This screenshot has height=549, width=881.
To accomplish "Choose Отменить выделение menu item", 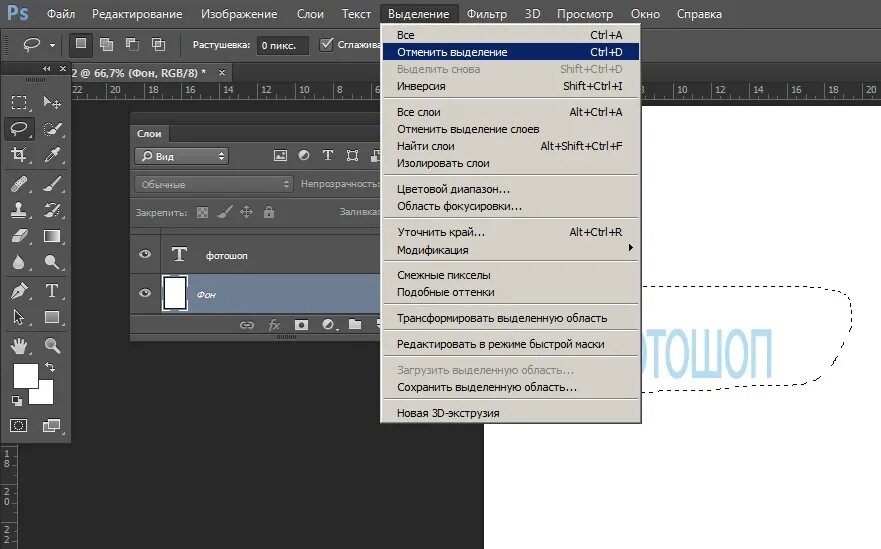I will pyautogui.click(x=511, y=52).
